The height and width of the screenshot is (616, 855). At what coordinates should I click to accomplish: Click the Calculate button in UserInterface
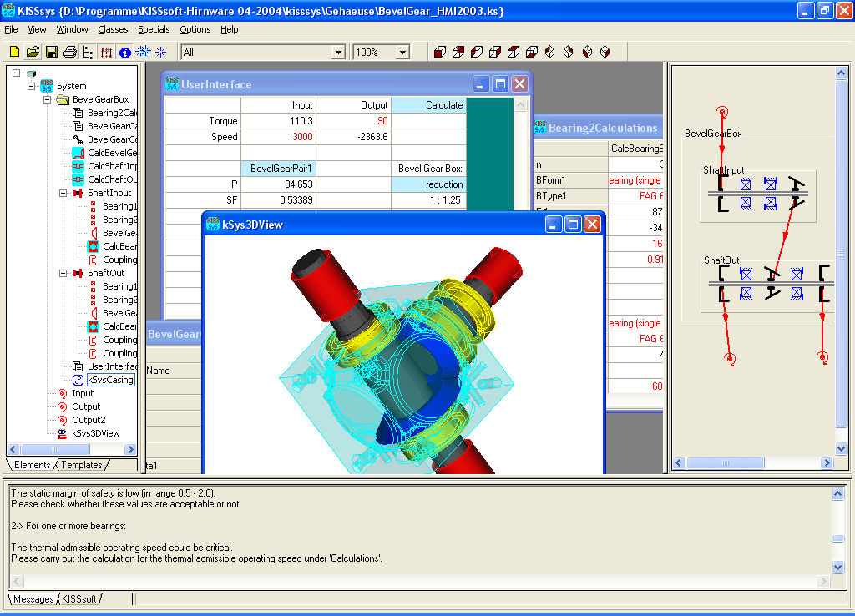click(x=428, y=105)
